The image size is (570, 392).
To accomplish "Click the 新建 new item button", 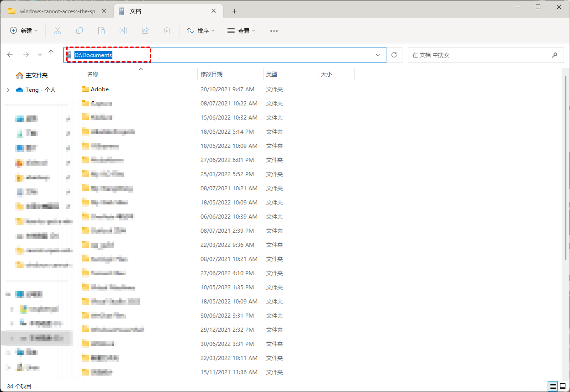I will click(24, 31).
